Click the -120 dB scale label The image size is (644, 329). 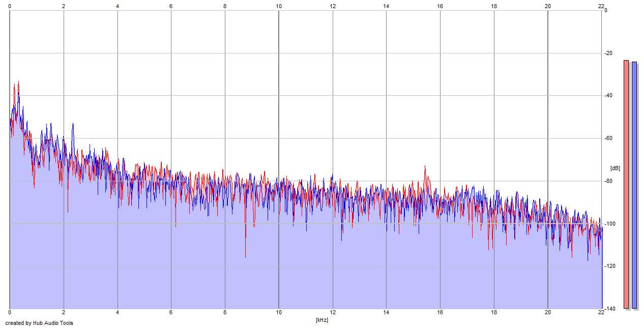pyautogui.click(x=610, y=266)
